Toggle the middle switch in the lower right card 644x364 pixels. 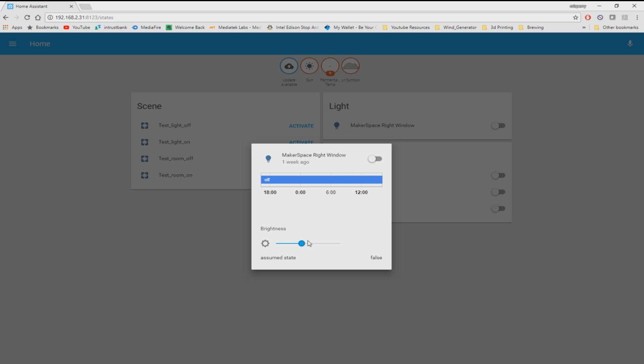498,192
